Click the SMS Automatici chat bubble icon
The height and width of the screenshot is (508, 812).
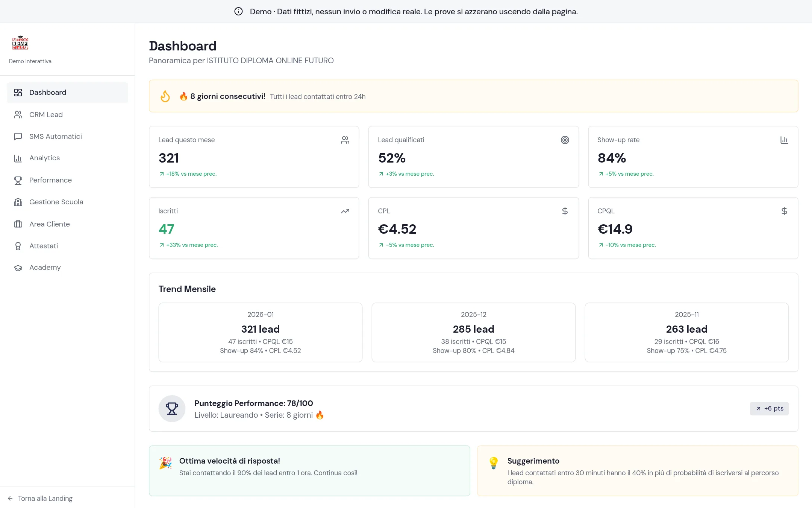pos(18,137)
